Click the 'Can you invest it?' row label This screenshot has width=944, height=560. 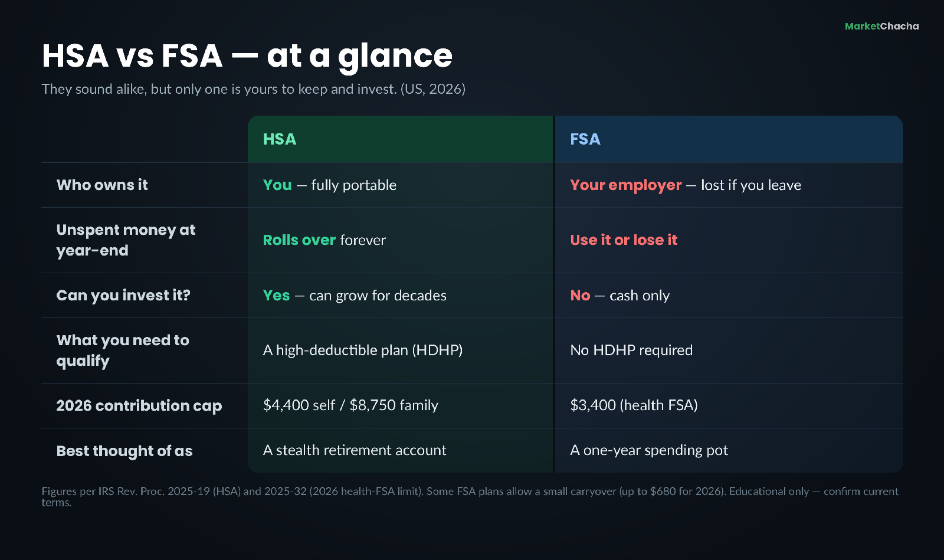[x=123, y=296]
